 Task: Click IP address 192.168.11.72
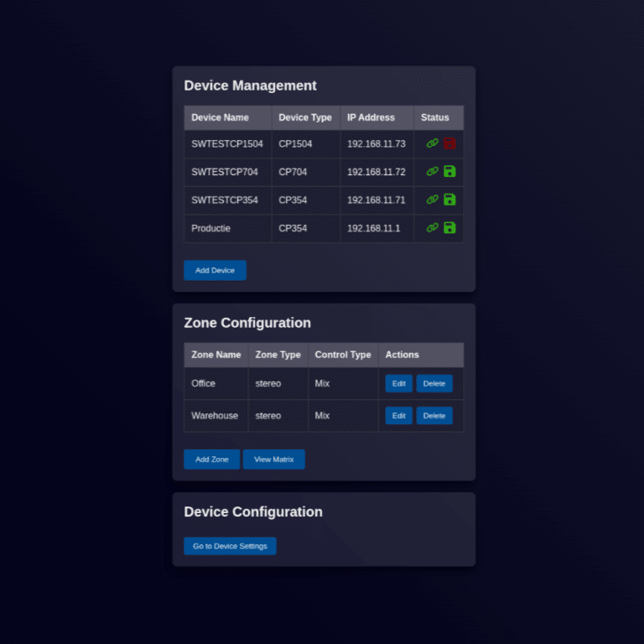(x=377, y=172)
